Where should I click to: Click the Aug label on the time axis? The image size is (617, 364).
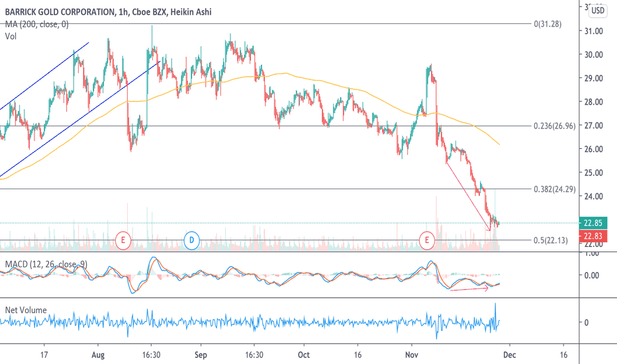(x=98, y=355)
